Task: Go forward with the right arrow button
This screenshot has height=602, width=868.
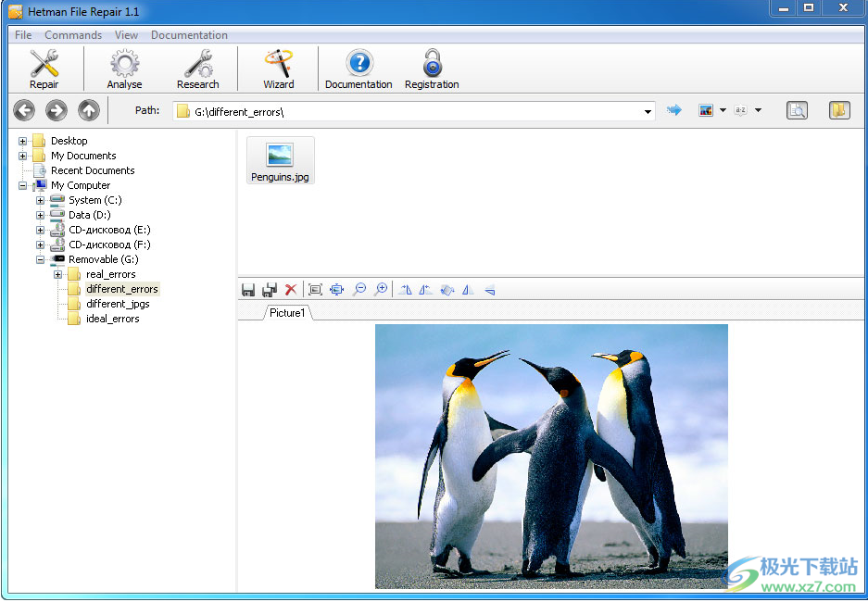Action: tap(57, 110)
